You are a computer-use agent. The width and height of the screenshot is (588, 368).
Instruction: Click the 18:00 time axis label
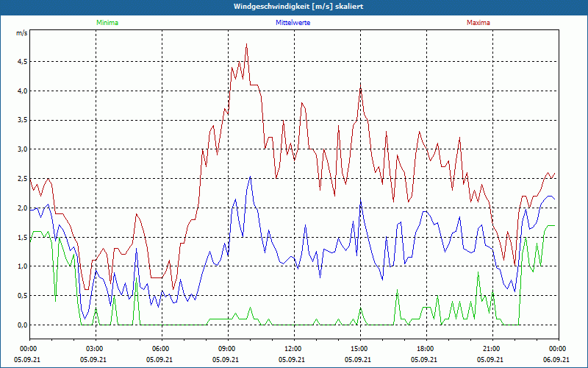pos(425,349)
